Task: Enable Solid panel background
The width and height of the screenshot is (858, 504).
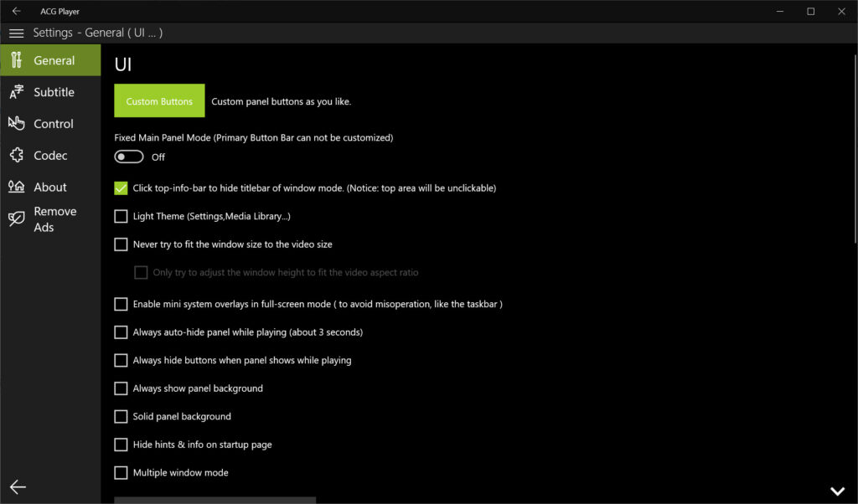Action: 121,417
